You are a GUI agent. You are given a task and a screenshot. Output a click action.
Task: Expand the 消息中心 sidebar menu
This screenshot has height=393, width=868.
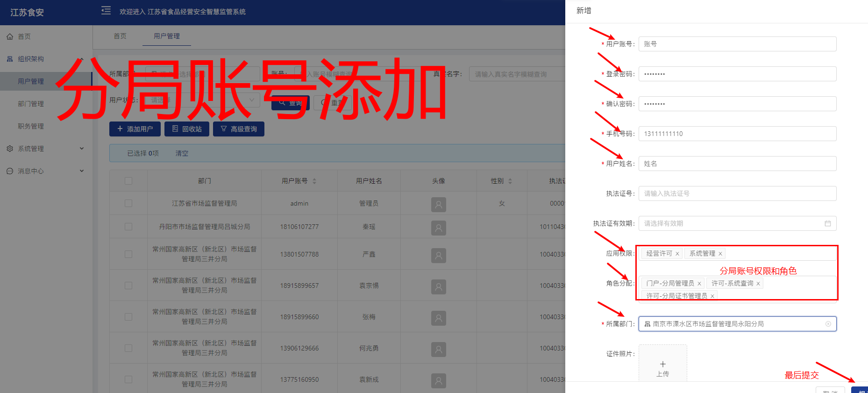[46, 171]
